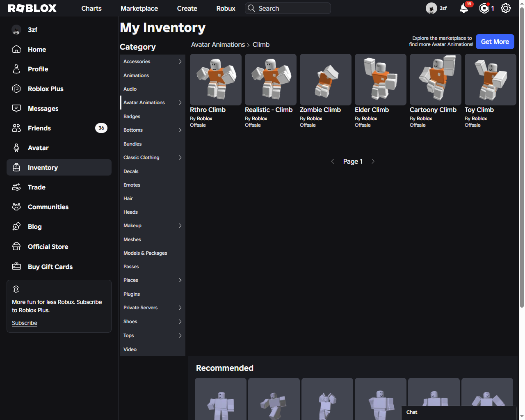
Task: Click the Roblox Plus sidebar icon
Action: [16, 89]
